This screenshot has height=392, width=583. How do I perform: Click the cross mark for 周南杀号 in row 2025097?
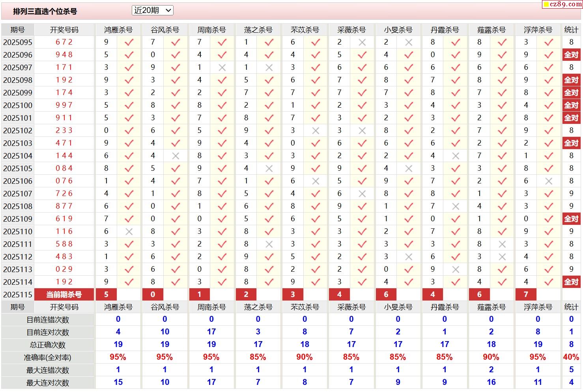(x=222, y=67)
